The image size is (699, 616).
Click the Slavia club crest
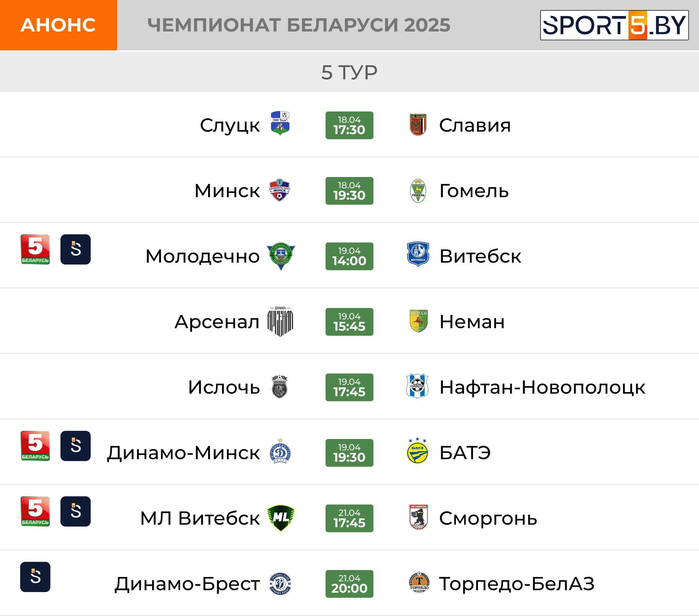click(x=418, y=125)
